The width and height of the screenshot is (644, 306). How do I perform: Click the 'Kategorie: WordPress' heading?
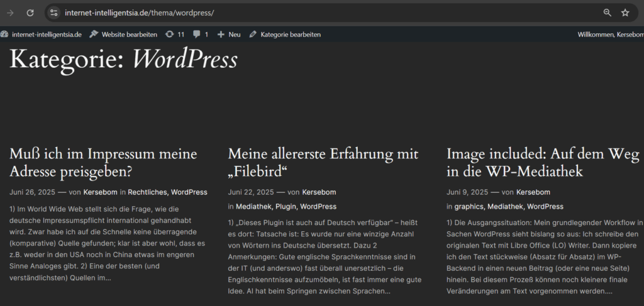coord(123,60)
